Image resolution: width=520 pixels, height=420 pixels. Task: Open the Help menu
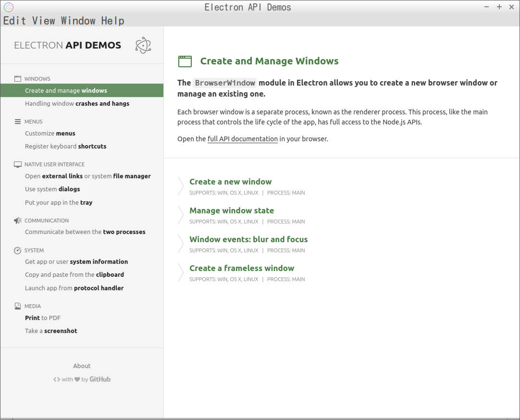click(113, 21)
